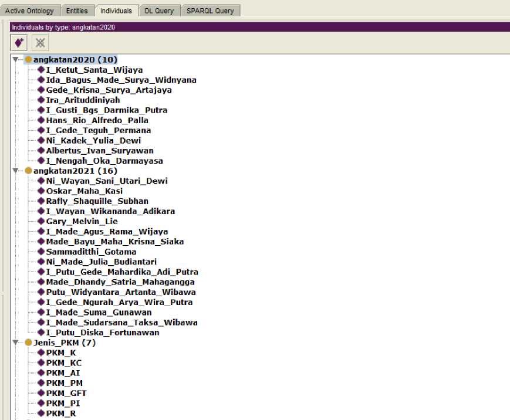Click the angkatan2021 class circle icon
This screenshot has height=420, width=510.
(x=28, y=171)
